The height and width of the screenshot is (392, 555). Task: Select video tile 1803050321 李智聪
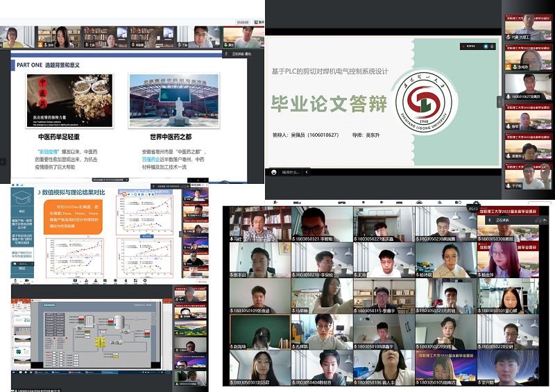(322, 224)
